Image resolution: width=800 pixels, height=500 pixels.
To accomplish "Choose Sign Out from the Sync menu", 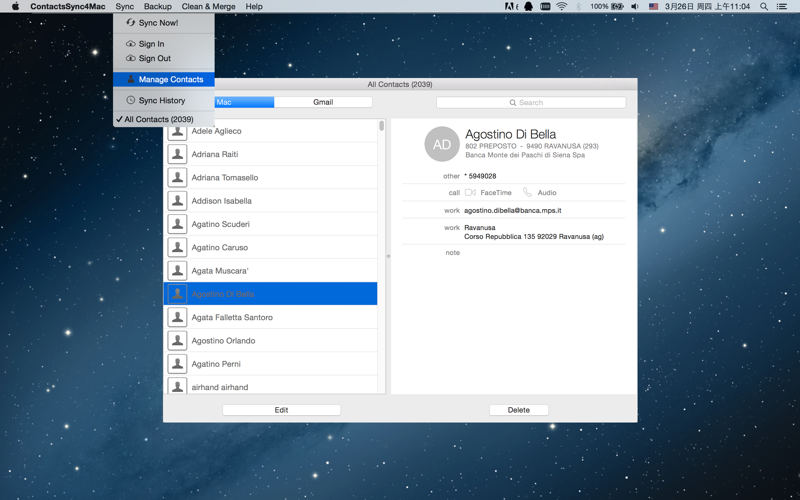I will (x=164, y=58).
